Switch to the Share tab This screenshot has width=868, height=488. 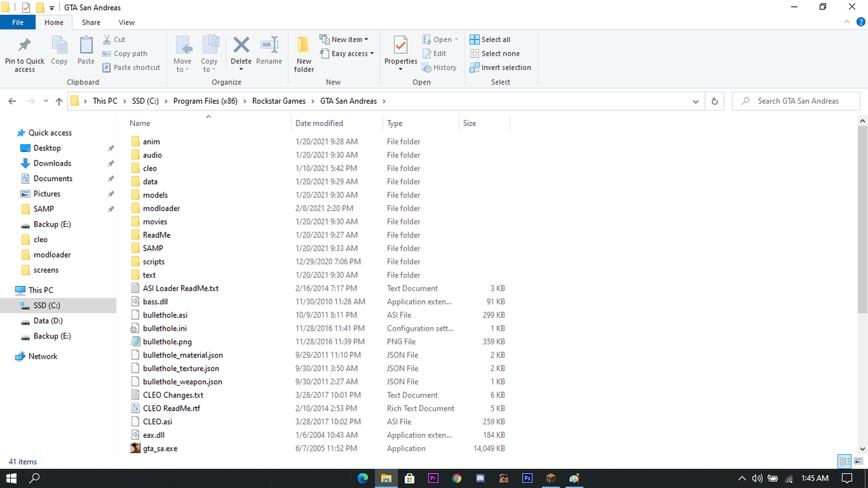[91, 22]
